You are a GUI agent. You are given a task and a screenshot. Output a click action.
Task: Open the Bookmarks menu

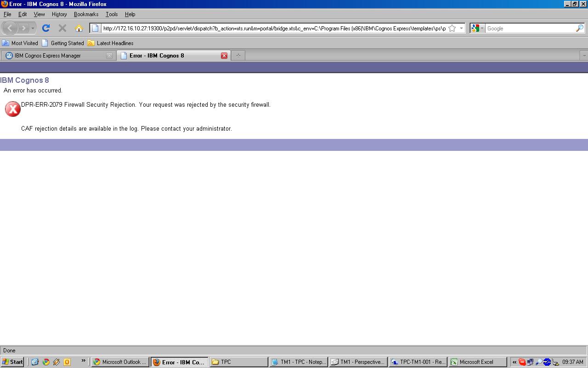[86, 14]
